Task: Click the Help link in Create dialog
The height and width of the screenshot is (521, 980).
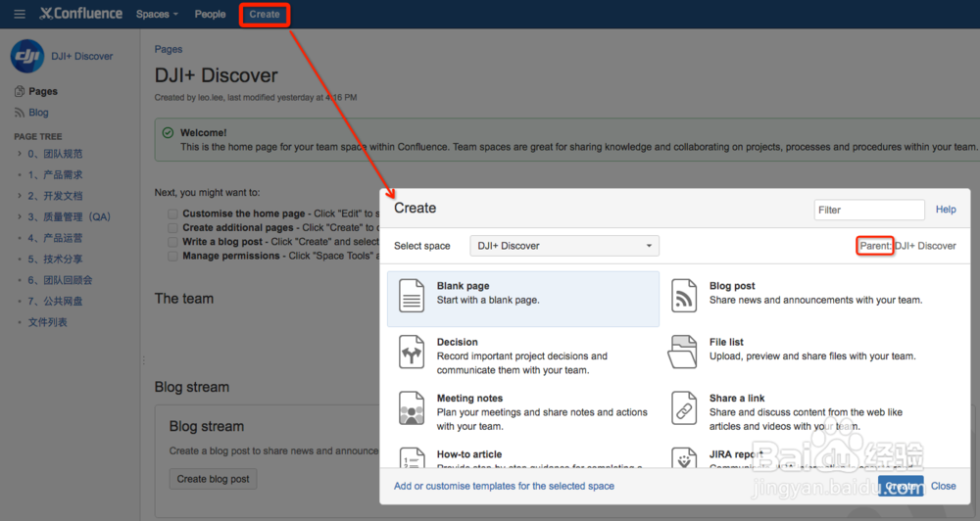Action: [946, 210]
